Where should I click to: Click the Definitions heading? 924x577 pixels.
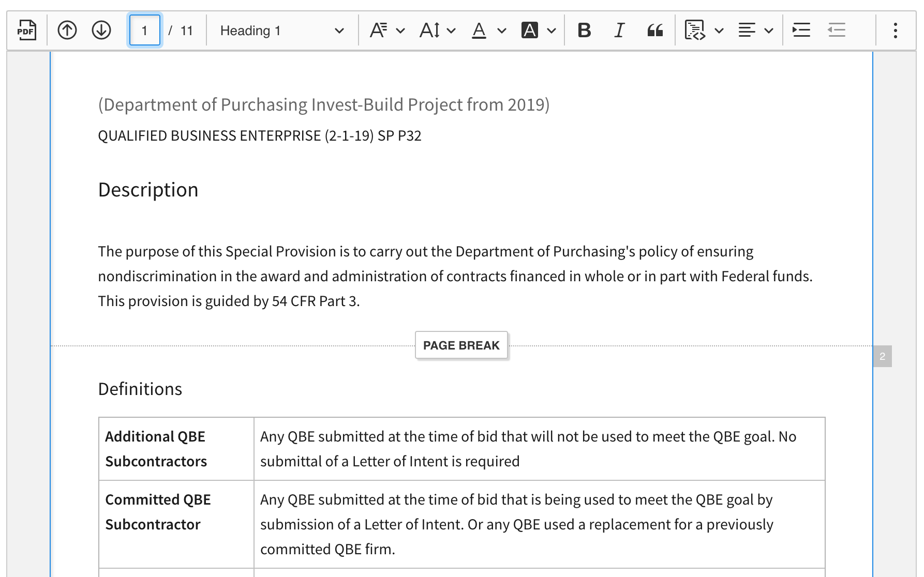[140, 389]
